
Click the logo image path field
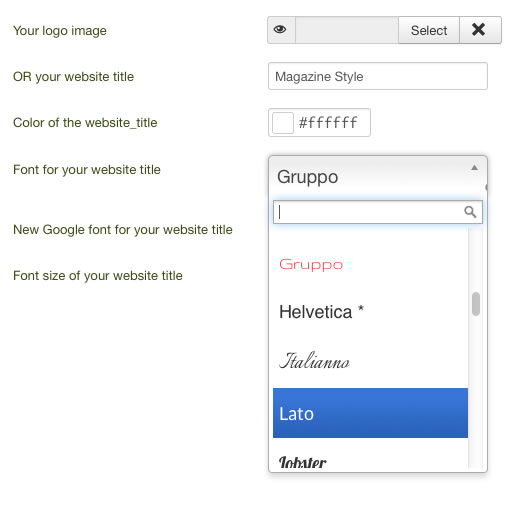pyautogui.click(x=347, y=30)
